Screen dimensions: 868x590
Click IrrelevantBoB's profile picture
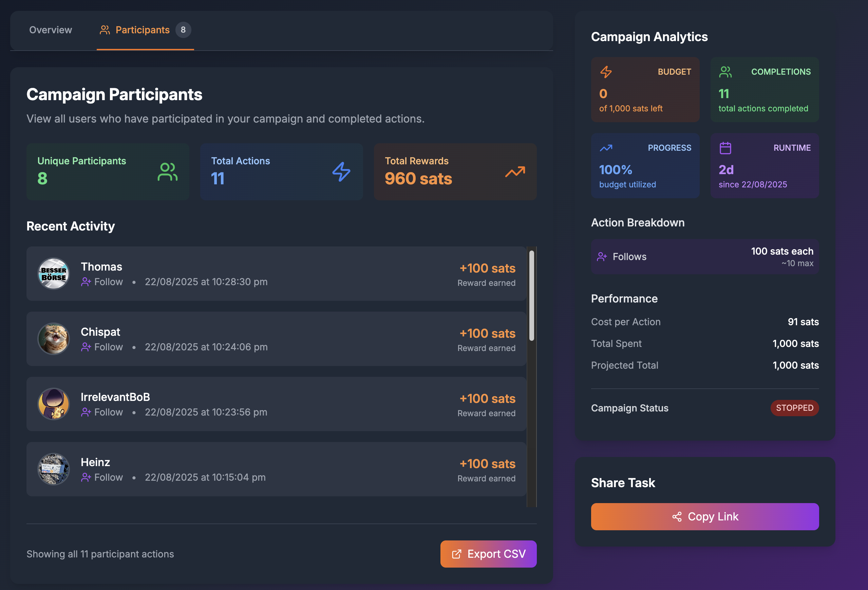tap(53, 404)
